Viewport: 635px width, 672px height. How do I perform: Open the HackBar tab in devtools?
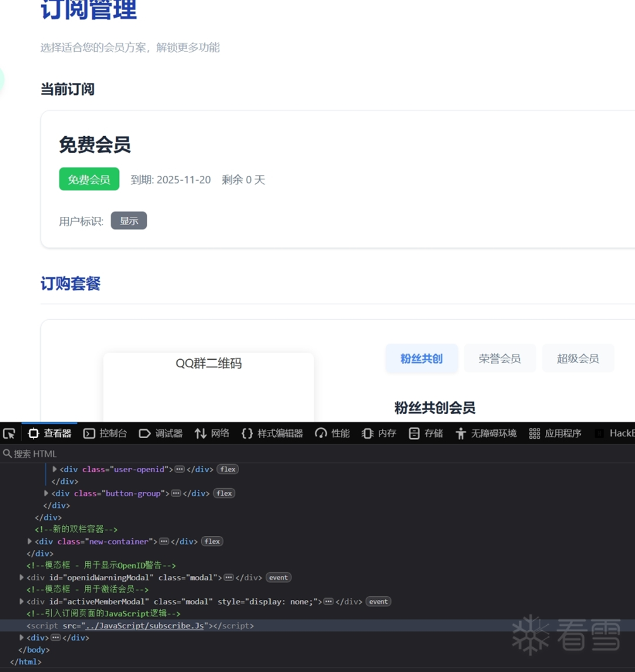pos(614,434)
